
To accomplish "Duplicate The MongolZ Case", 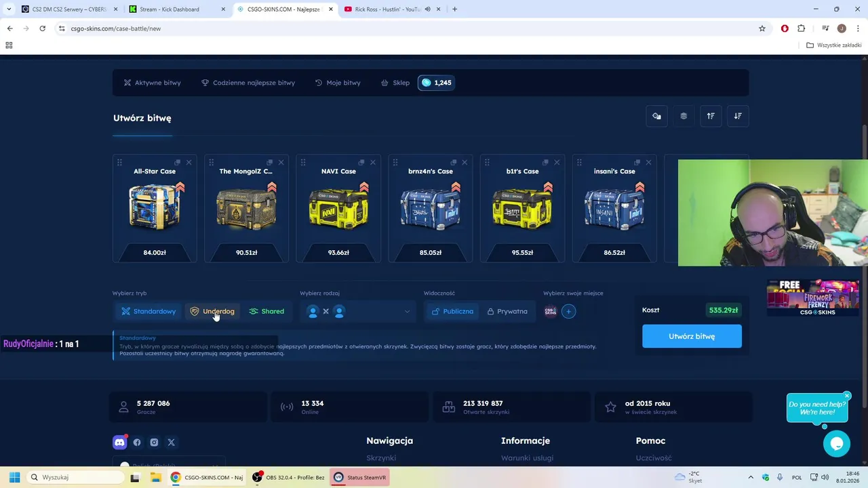I will tap(270, 163).
